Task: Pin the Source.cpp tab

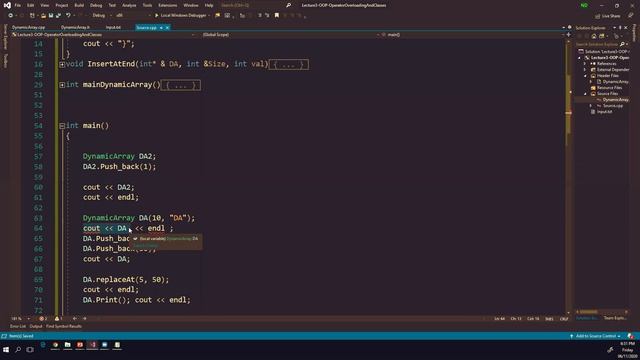Action: click(161, 28)
